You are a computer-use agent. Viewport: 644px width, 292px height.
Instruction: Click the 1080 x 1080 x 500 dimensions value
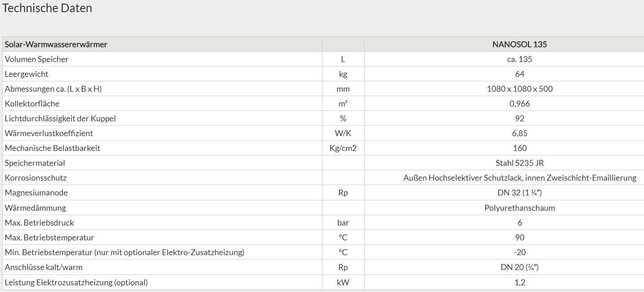520,89
